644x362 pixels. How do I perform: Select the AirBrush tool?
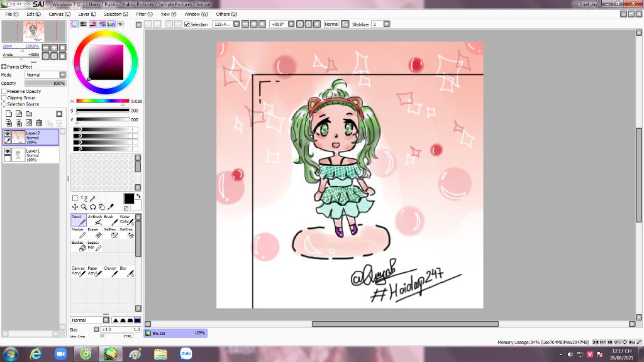point(94,220)
